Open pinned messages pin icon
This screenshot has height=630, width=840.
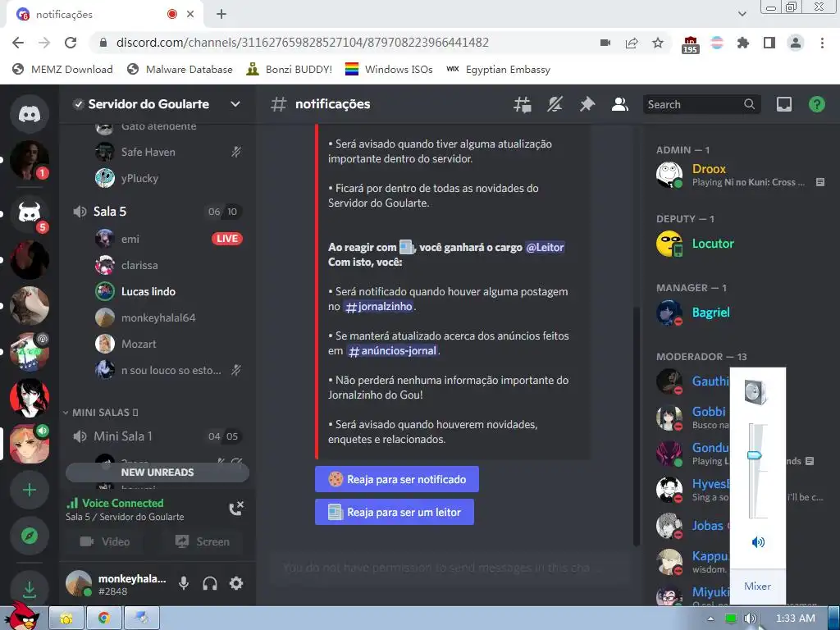coord(587,104)
